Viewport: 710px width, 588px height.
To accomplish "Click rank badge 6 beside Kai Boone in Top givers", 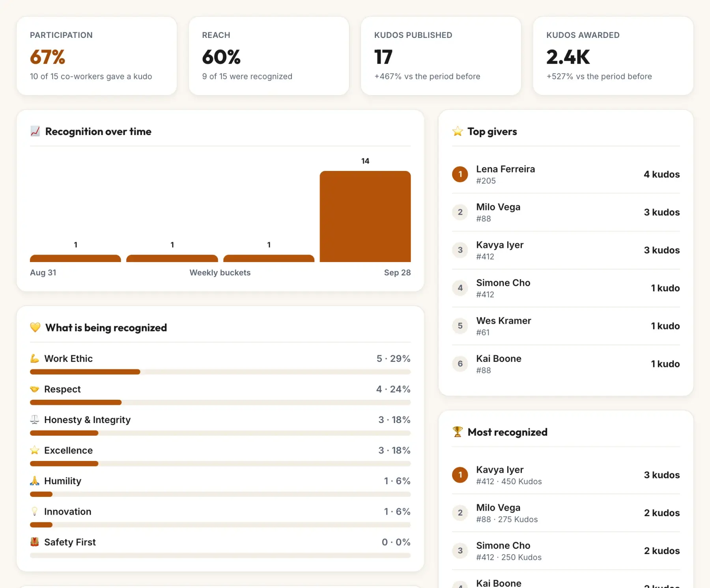I will pos(460,363).
